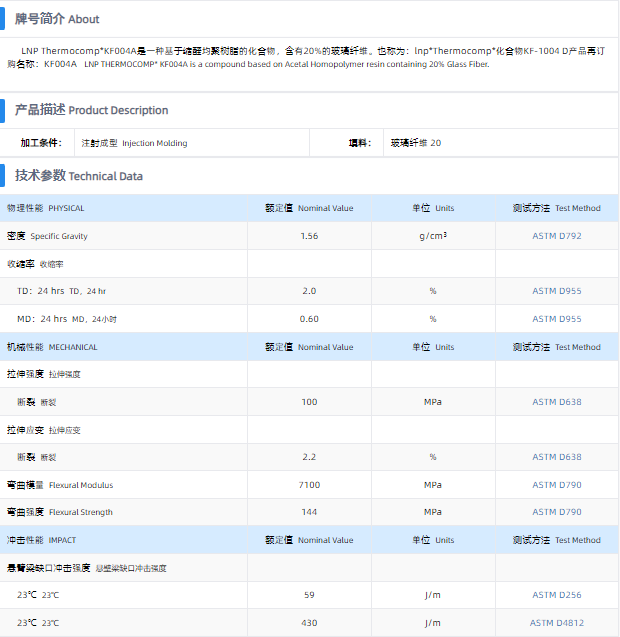The image size is (620, 637).
Task: Open ASTM D638 link in the 100 MPa row
Action: click(x=556, y=402)
